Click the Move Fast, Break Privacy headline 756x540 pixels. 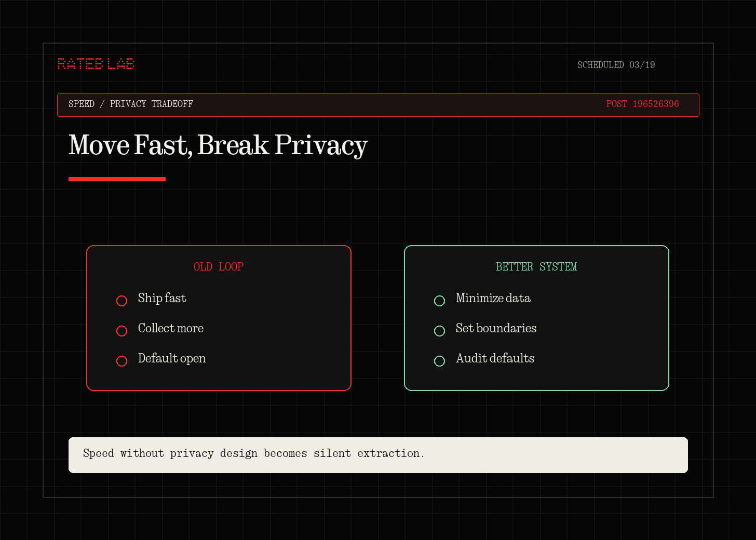[218, 145]
